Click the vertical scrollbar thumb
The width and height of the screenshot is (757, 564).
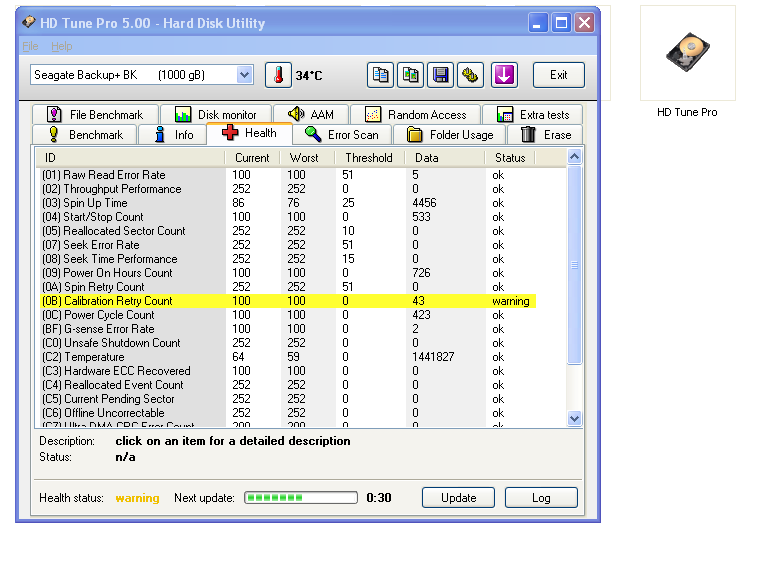pos(574,265)
